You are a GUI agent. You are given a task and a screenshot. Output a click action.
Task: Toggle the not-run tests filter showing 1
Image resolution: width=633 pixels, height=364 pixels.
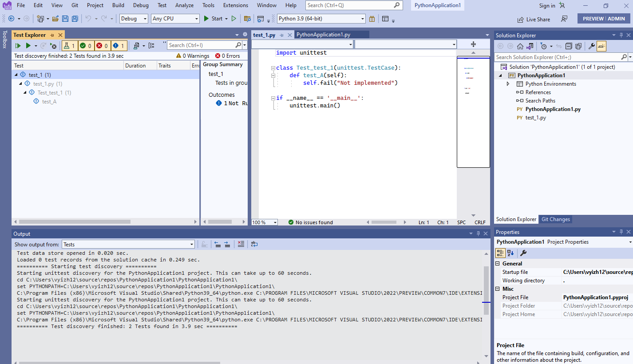119,45
